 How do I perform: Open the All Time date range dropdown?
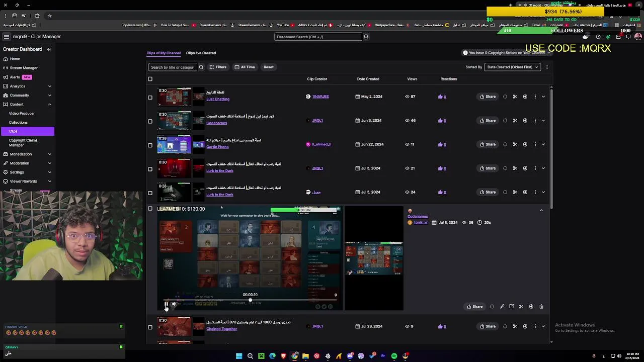(x=245, y=67)
